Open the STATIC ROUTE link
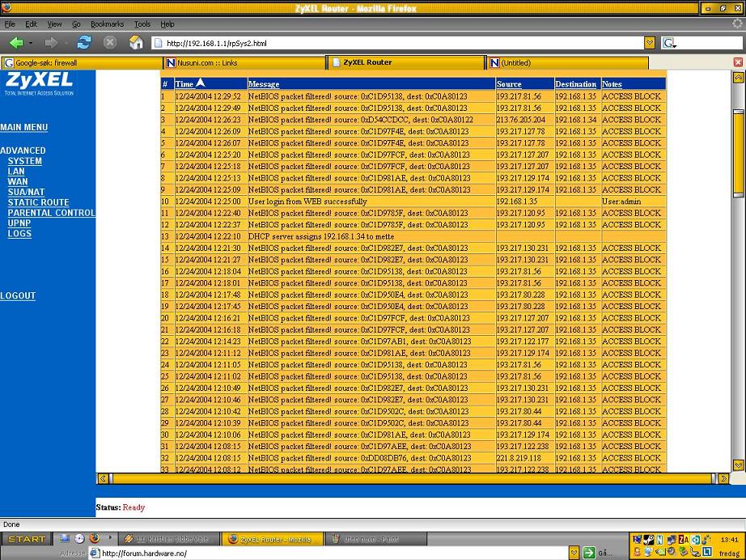Viewport: 746px width, 560px height. [x=39, y=202]
